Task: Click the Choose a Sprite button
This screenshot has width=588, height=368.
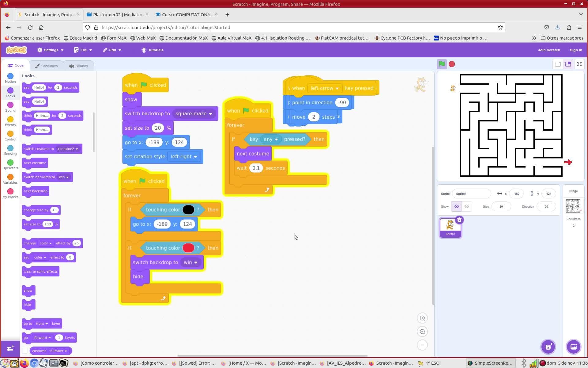Action: point(548,347)
